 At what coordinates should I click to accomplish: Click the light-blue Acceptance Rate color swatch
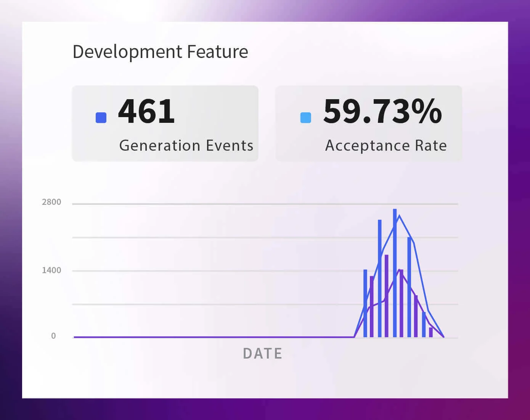click(x=306, y=117)
